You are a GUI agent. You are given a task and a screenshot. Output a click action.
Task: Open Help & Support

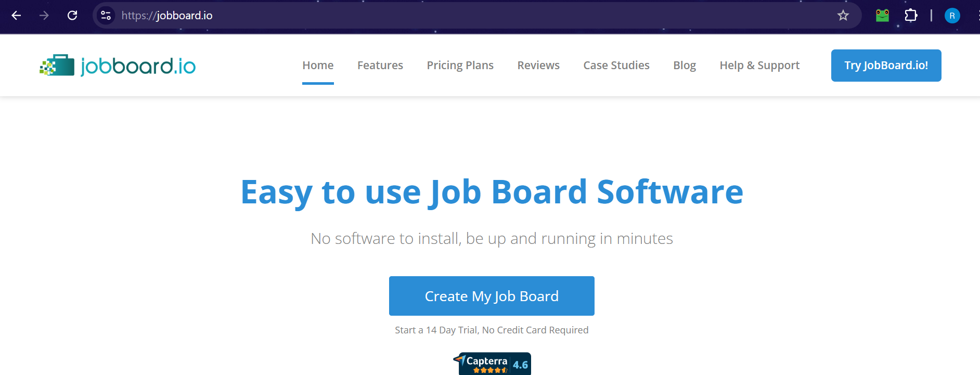(759, 66)
